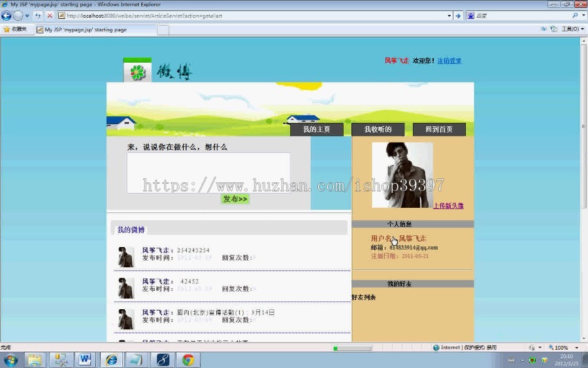Screen dimensions: 588x368
Task: Click 风筝飞走 name on the 42452 post
Action: 155,281
